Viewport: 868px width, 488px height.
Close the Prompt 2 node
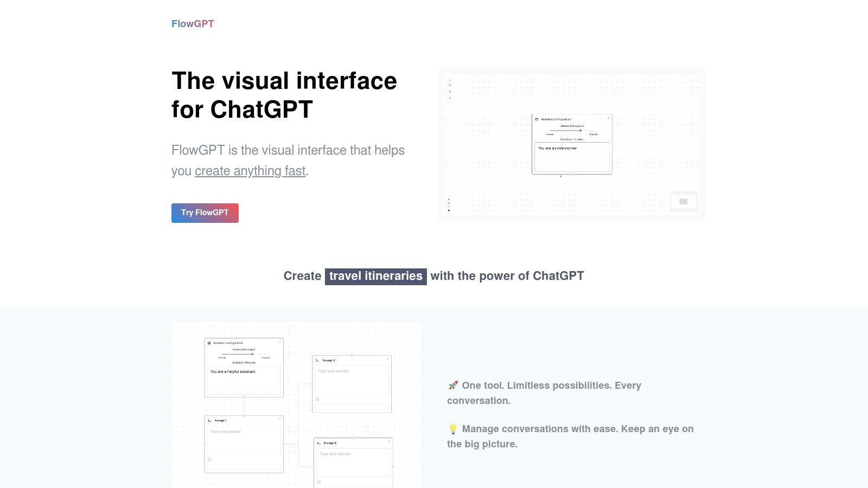388,359
